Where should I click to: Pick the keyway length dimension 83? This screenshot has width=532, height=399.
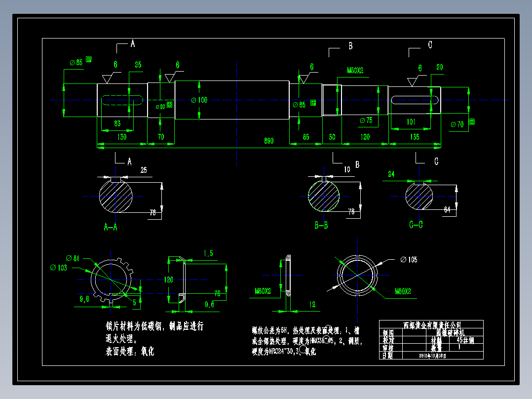coord(117,123)
